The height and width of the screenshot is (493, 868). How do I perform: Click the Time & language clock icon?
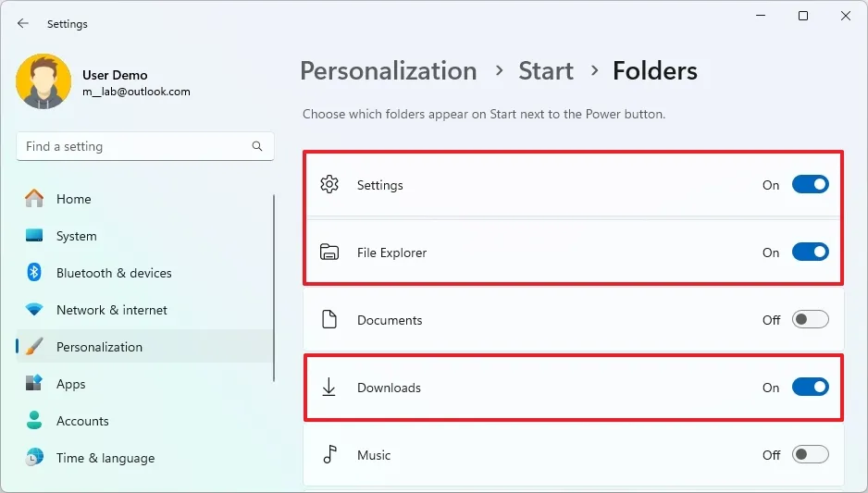pyautogui.click(x=34, y=458)
